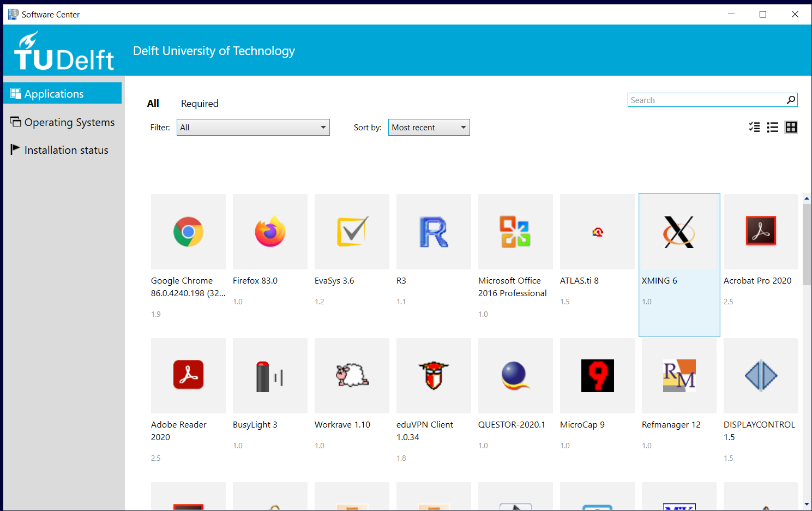Select the BusyLight 3 icon
This screenshot has width=812, height=511.
point(270,376)
